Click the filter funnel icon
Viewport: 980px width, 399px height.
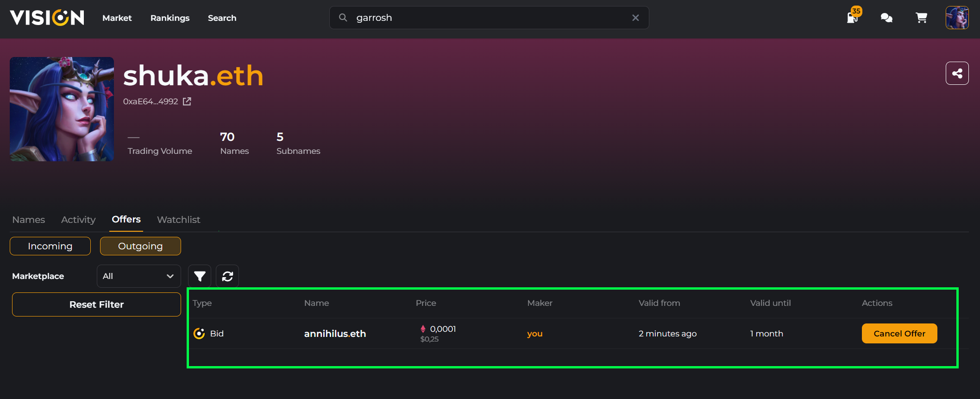(200, 276)
